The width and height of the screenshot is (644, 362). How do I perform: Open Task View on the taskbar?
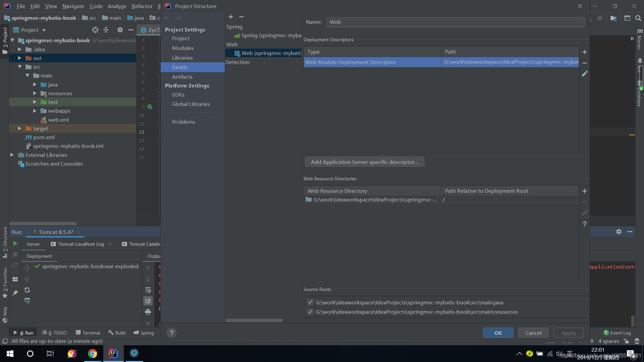50,354
